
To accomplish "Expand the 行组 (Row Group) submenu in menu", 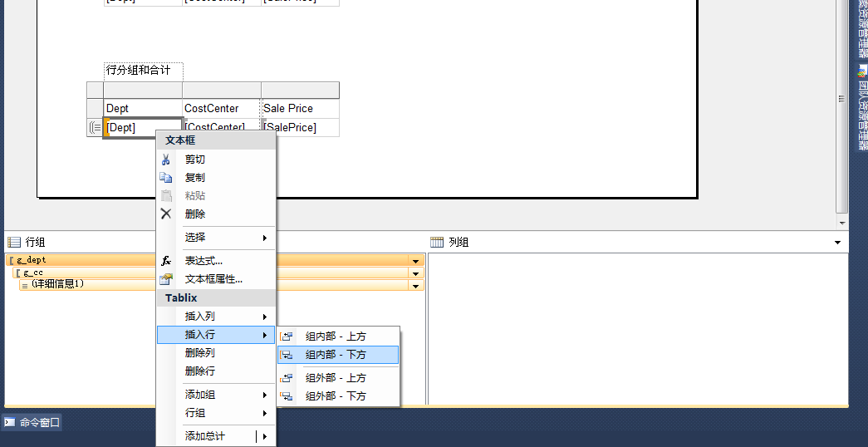I will click(265, 413).
